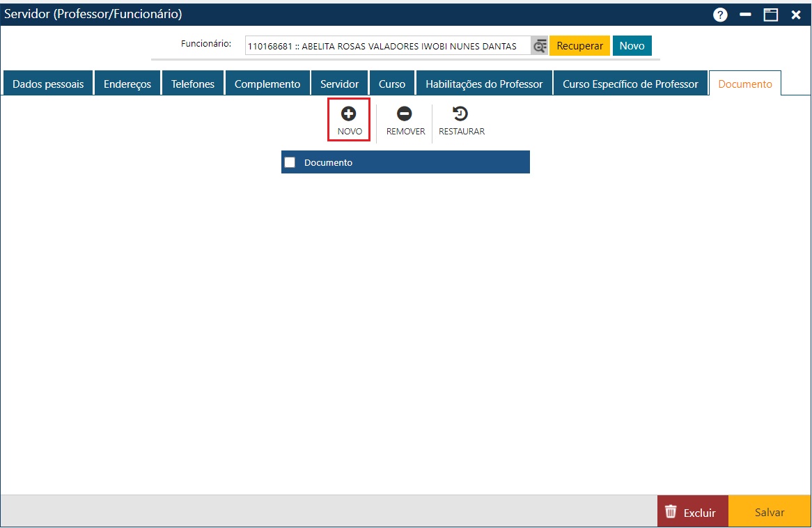Open the Endereços tab
The image size is (812, 528).
click(x=127, y=84)
